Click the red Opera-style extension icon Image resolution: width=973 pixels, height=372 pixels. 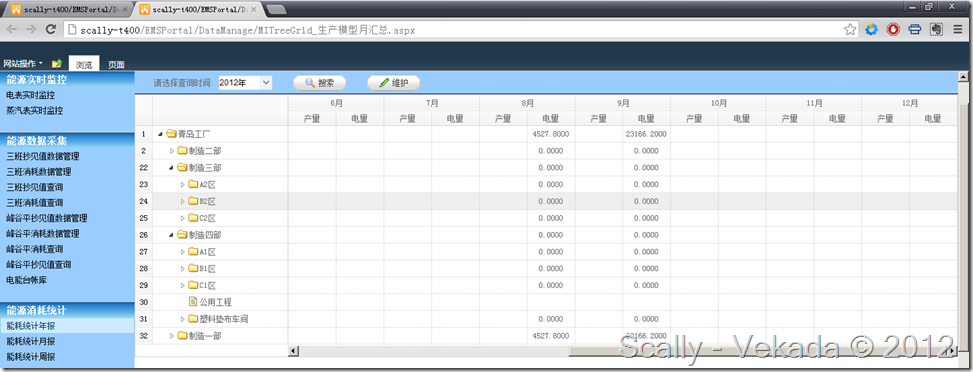tap(893, 29)
